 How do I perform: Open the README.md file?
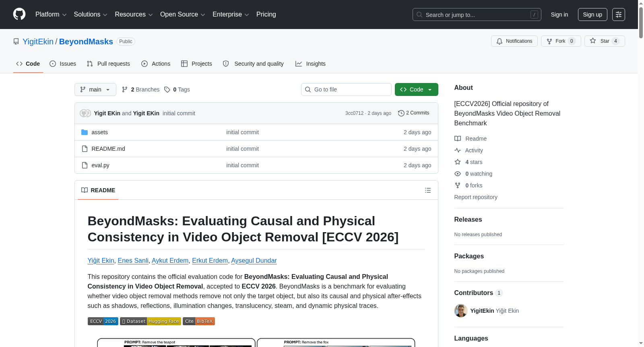pos(108,149)
